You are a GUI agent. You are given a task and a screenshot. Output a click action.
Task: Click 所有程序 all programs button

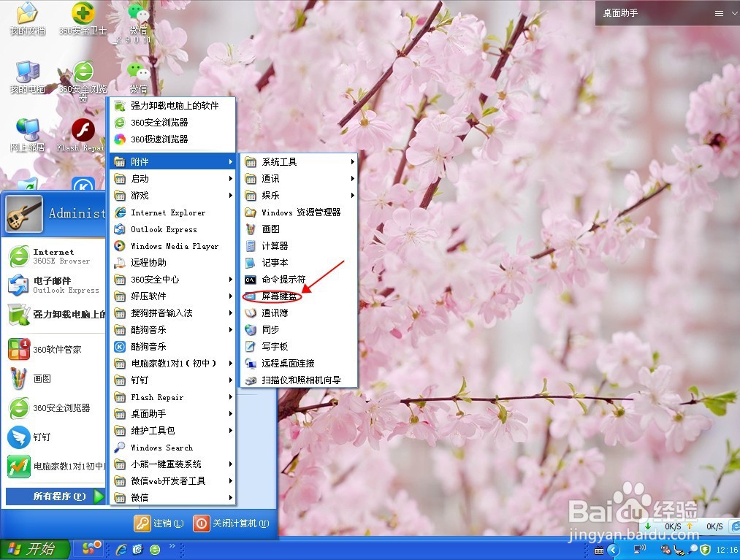tap(56, 496)
